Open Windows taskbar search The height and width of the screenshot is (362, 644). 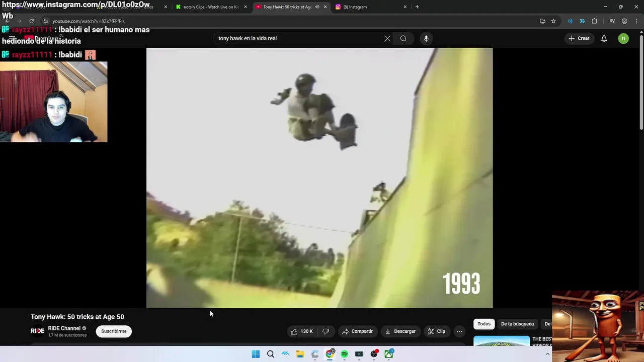pyautogui.click(x=271, y=354)
